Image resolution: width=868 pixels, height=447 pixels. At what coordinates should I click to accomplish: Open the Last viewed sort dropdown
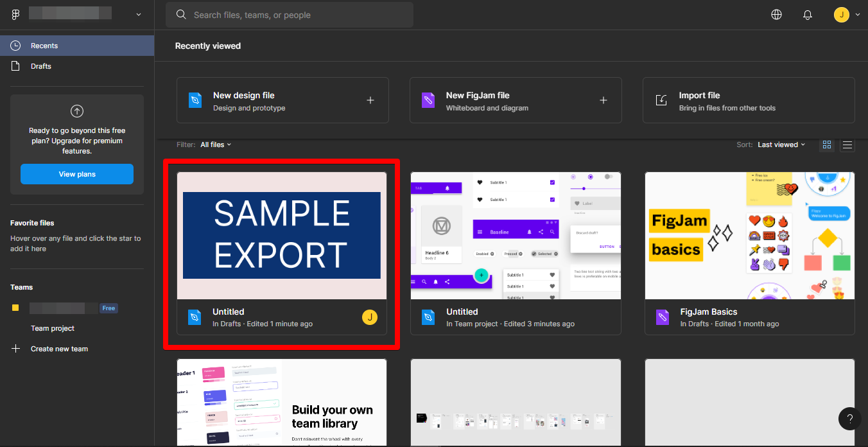click(x=781, y=145)
